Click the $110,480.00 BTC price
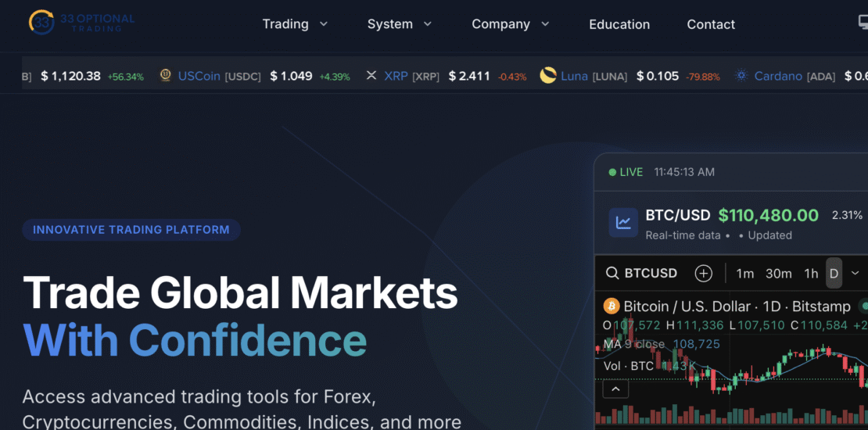 pyautogui.click(x=769, y=215)
